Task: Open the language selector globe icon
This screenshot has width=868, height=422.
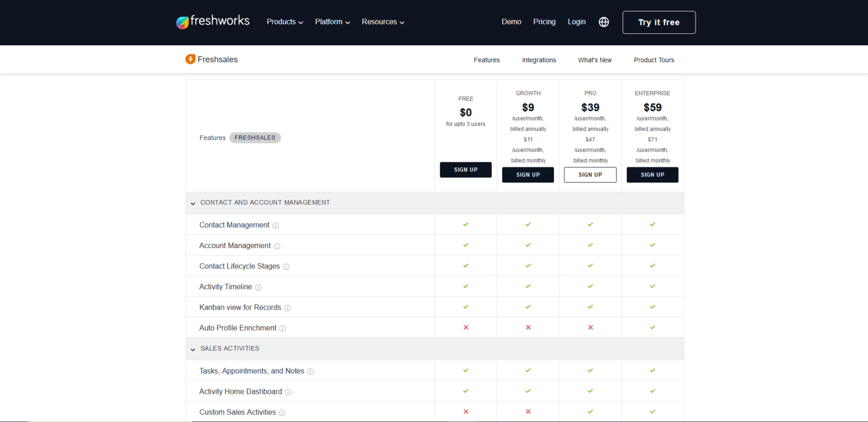Action: pyautogui.click(x=604, y=21)
